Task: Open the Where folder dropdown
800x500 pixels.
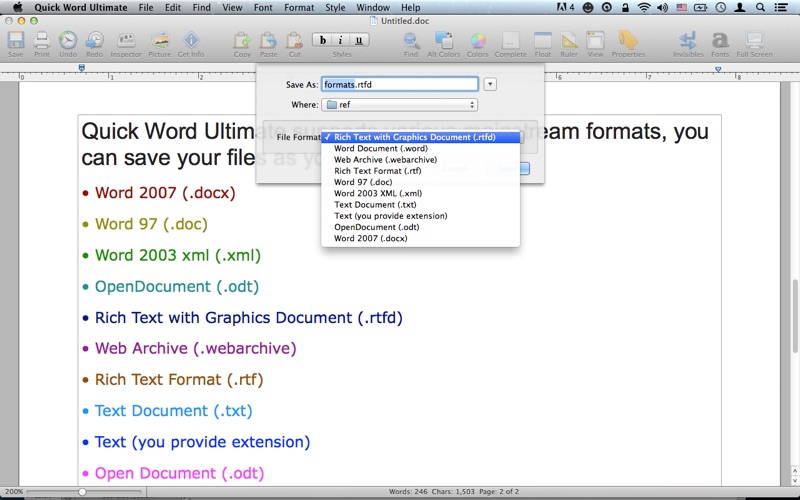Action: (x=399, y=105)
